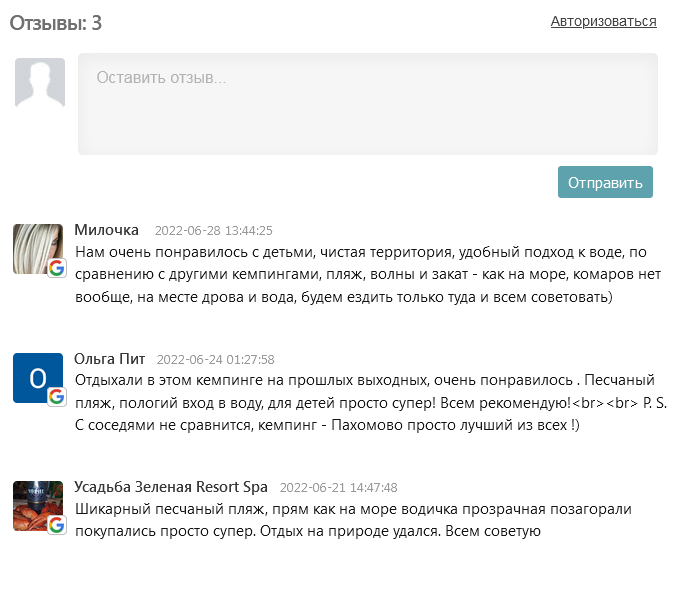This screenshot has width=692, height=608.
Task: Select reviewer name Усадьба Зеленая Resort Spa
Action: [x=171, y=487]
